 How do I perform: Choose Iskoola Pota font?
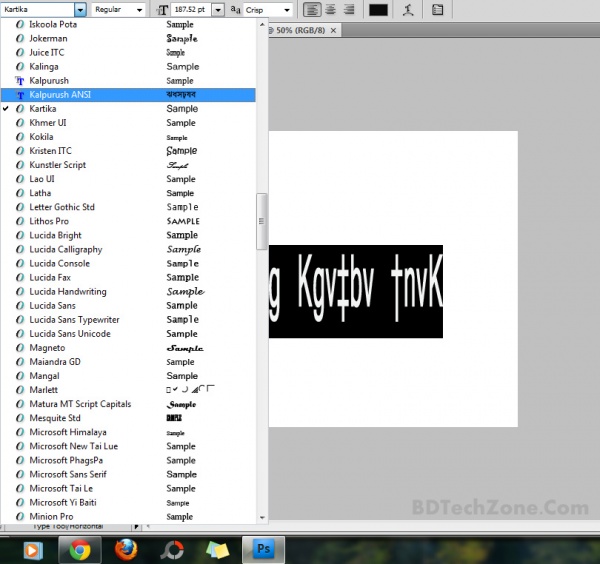[128, 24]
